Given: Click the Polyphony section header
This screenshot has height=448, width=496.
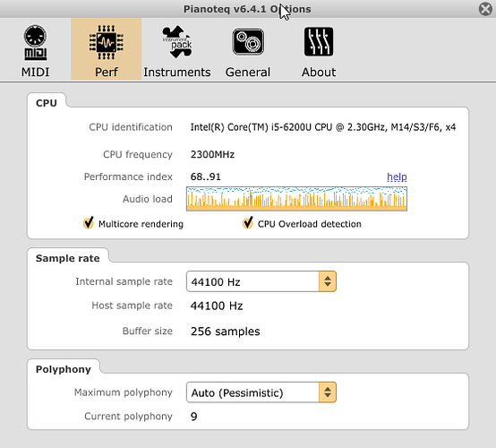Looking at the screenshot, I should [64, 369].
